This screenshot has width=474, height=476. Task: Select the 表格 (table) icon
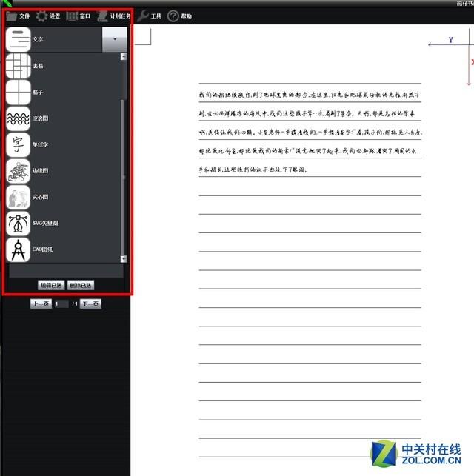[x=18, y=67]
